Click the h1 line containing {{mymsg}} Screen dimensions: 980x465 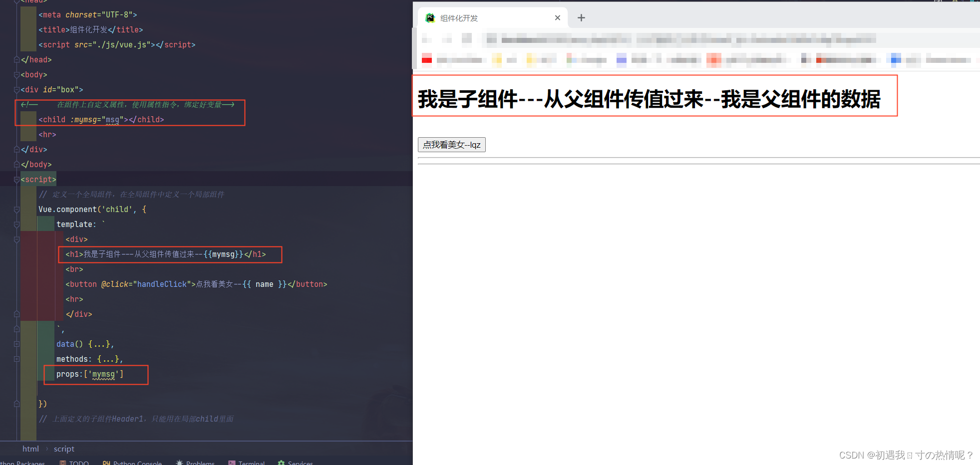tap(166, 254)
